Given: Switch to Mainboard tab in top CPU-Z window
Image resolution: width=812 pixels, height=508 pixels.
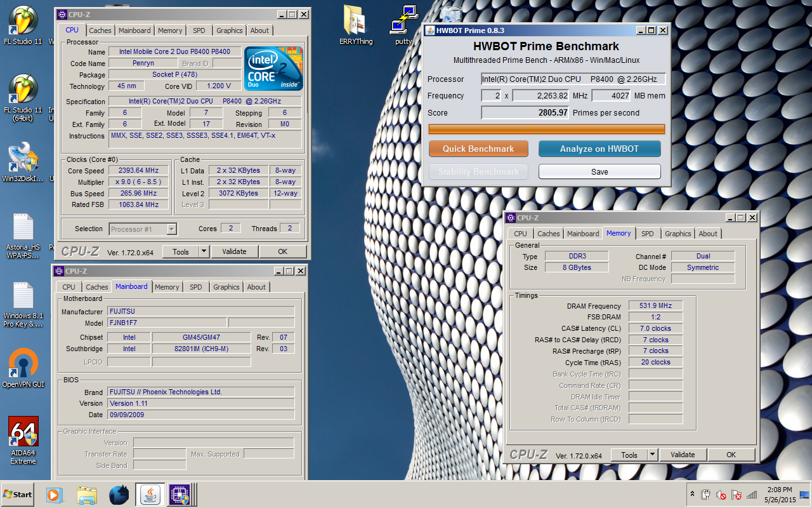Looking at the screenshot, I should point(134,30).
